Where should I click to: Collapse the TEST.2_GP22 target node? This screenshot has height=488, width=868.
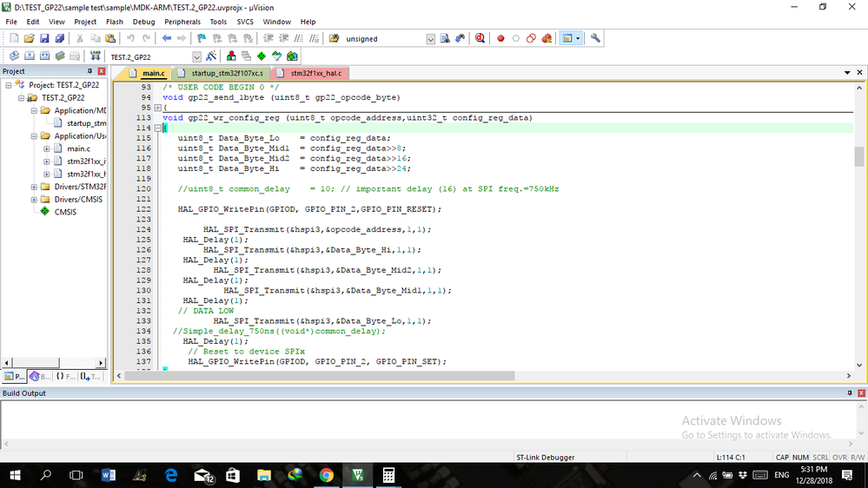[x=22, y=97]
